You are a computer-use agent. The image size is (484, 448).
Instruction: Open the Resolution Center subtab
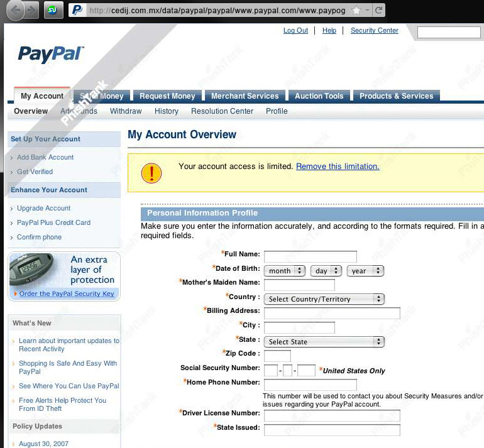pyautogui.click(x=222, y=111)
